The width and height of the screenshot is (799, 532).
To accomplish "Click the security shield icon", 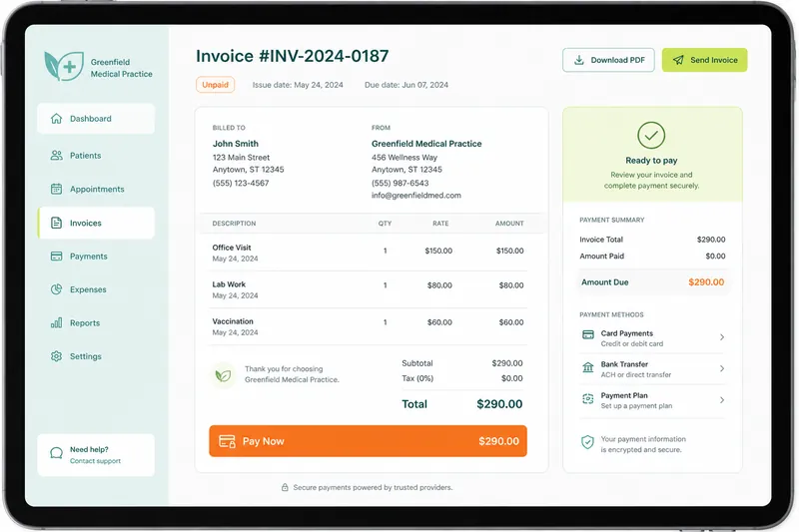I will tap(587, 442).
